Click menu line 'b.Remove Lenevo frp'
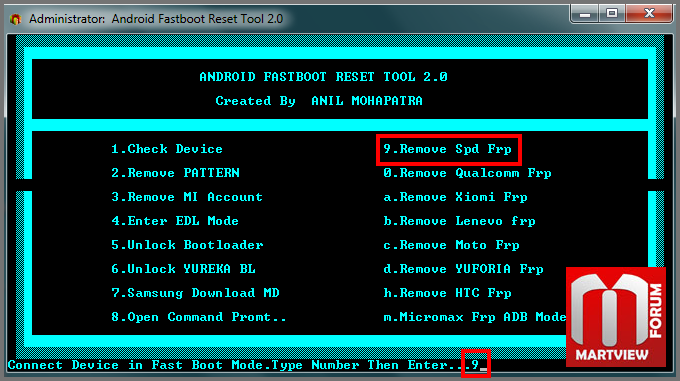This screenshot has height=381, width=680. tap(459, 221)
